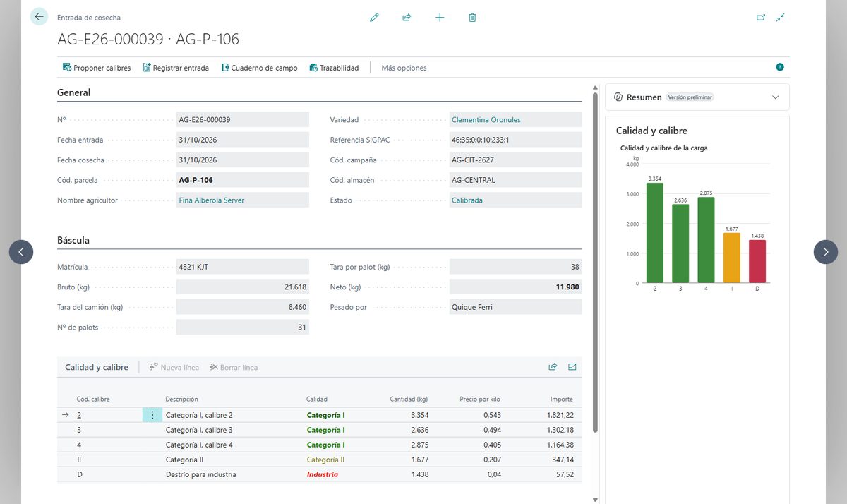Click the trash delete icon
The image size is (847, 504).
coord(472,18)
